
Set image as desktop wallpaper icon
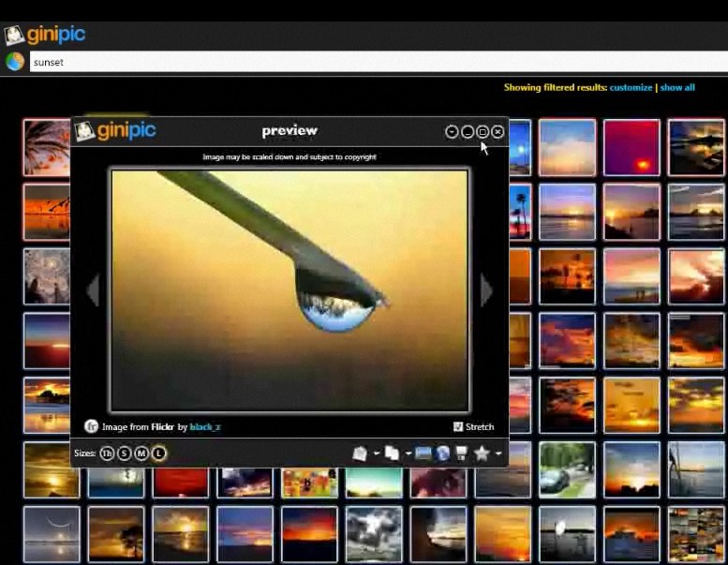pos(423,453)
